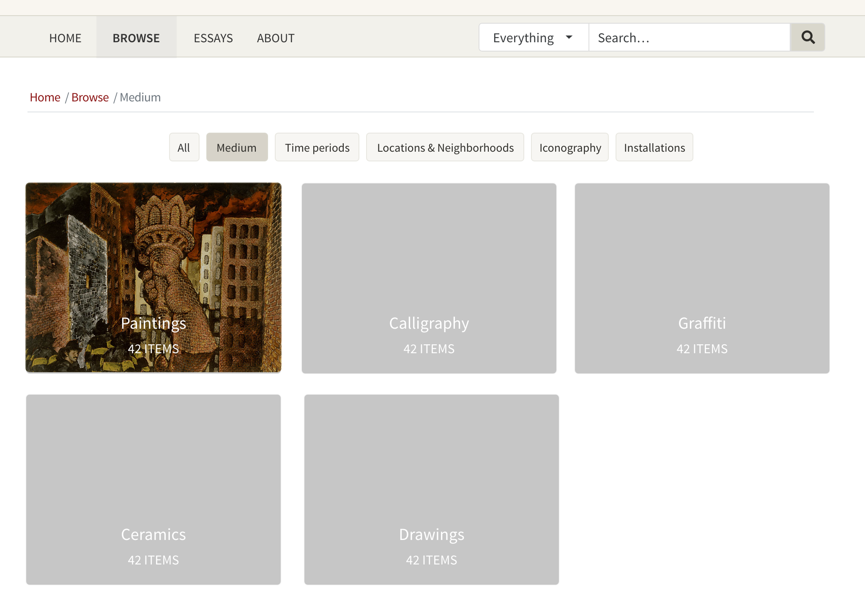The image size is (865, 616).
Task: Switch to the Iconography filter
Action: pyautogui.click(x=570, y=147)
